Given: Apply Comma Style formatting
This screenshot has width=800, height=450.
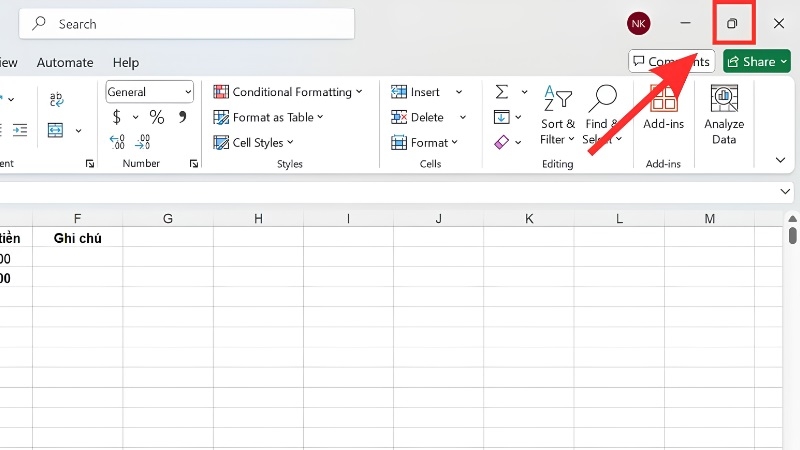Looking at the screenshot, I should coord(182,117).
